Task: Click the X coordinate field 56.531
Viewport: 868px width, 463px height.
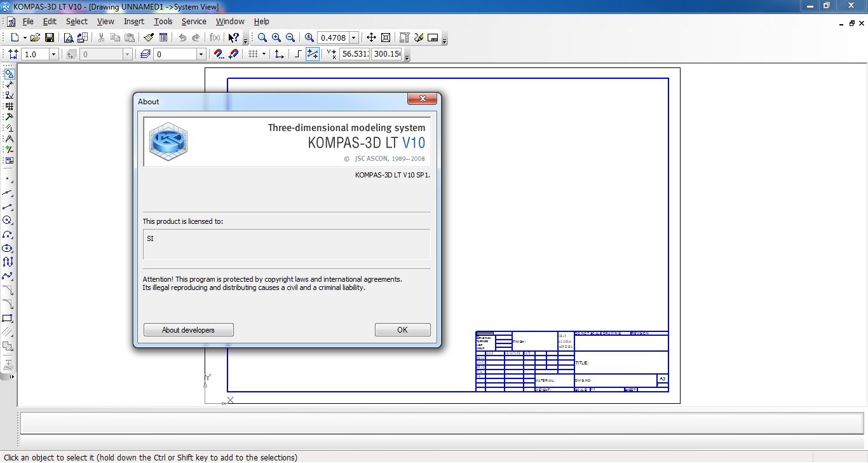Action: 355,54
